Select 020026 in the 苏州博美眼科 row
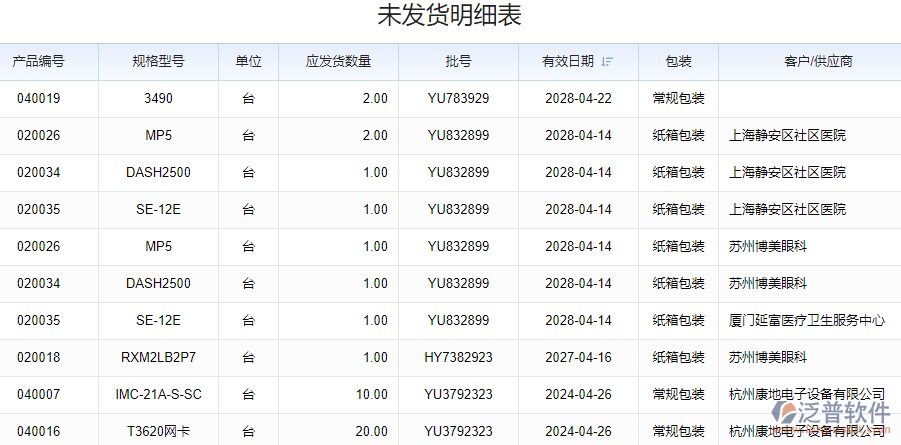Image resolution: width=901 pixels, height=445 pixels. (x=38, y=247)
